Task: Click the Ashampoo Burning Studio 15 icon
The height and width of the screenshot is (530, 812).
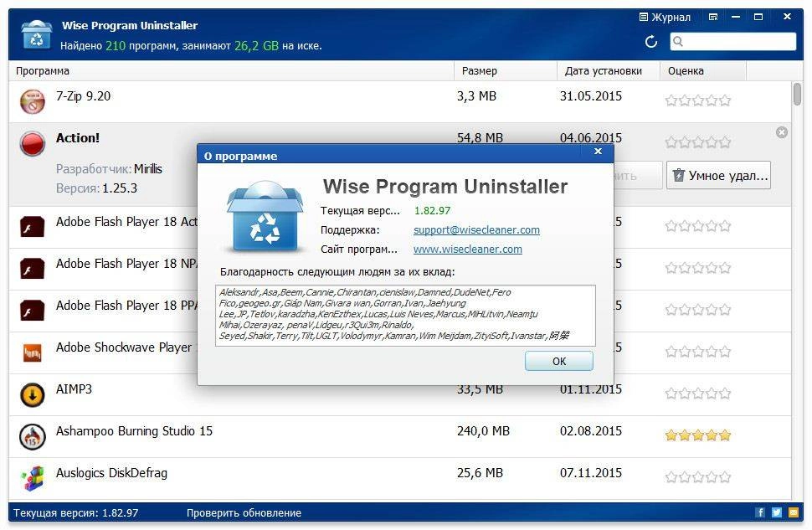Action: pos(32,437)
